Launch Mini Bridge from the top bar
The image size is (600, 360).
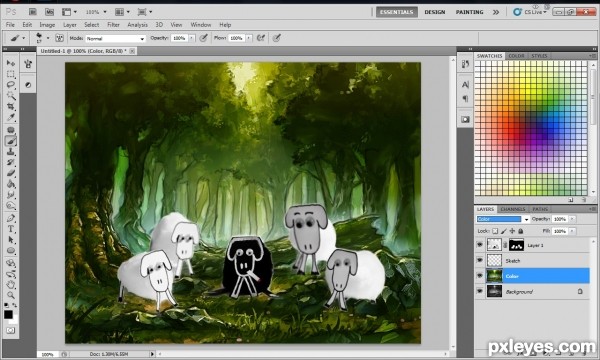pyautogui.click(x=49, y=12)
